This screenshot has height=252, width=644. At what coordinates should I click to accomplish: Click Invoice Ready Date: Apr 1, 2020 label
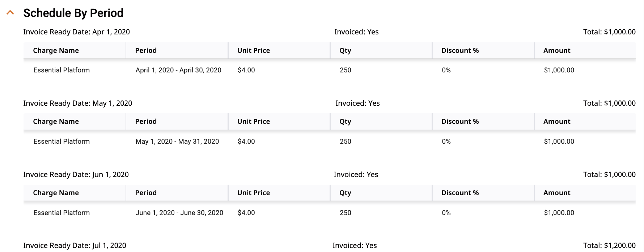coord(76,32)
